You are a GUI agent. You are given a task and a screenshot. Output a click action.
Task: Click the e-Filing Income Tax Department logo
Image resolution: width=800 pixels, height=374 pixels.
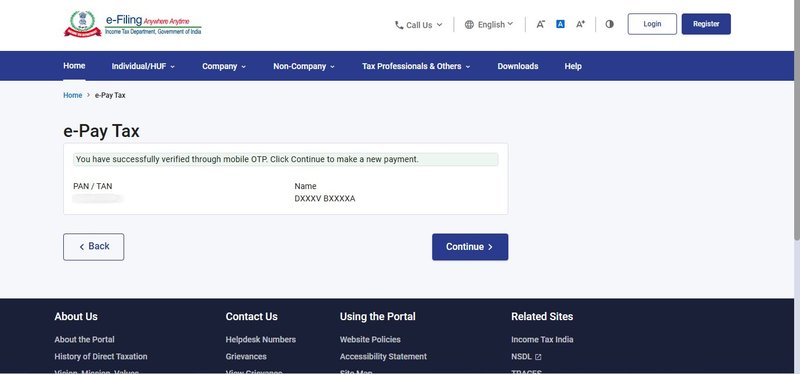(x=133, y=24)
